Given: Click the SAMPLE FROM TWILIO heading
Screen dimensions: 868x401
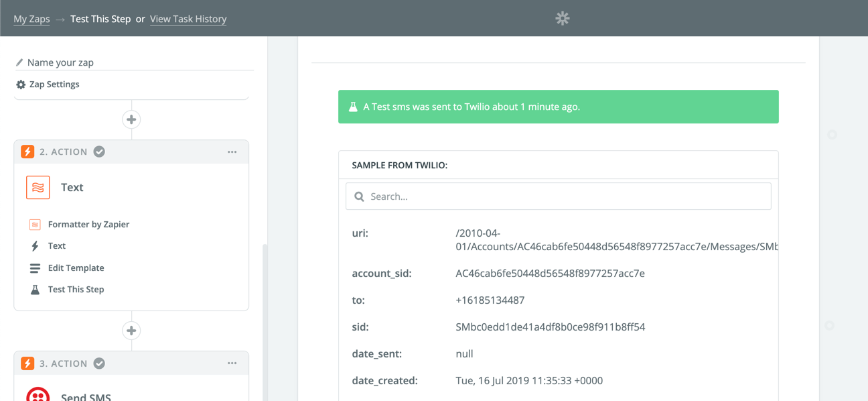Looking at the screenshot, I should [x=400, y=165].
